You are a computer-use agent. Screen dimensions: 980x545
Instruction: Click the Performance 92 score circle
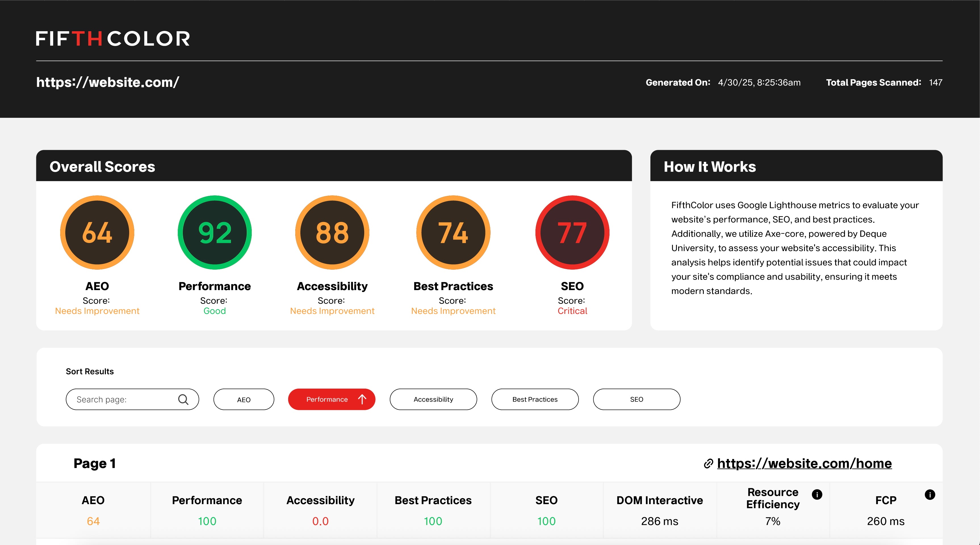(x=215, y=232)
